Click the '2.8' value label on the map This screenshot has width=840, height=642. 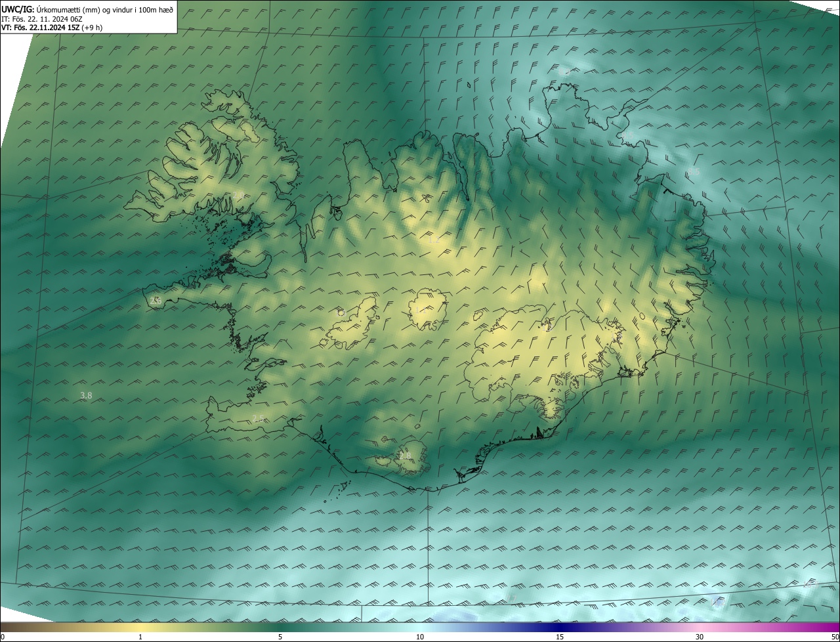[x=404, y=456]
